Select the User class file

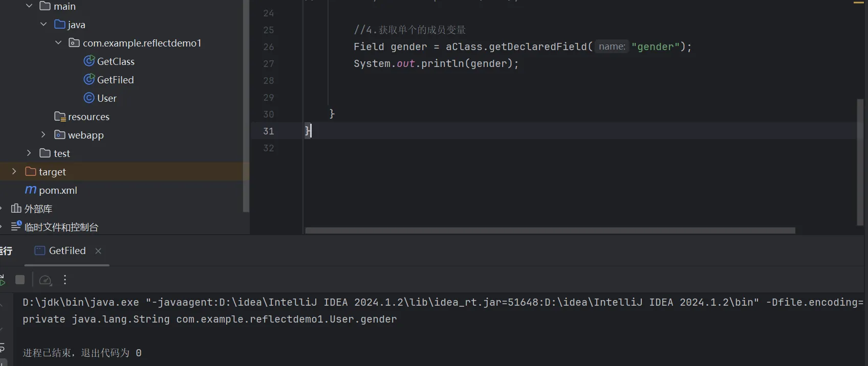tap(106, 98)
